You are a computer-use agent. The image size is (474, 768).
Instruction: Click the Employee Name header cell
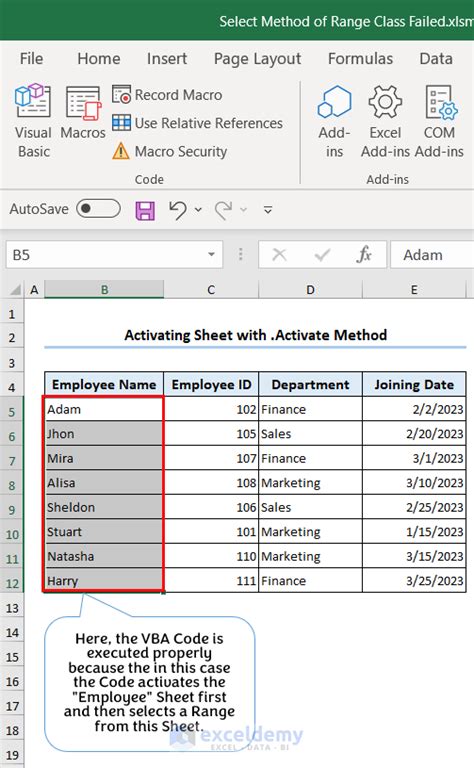point(104,384)
